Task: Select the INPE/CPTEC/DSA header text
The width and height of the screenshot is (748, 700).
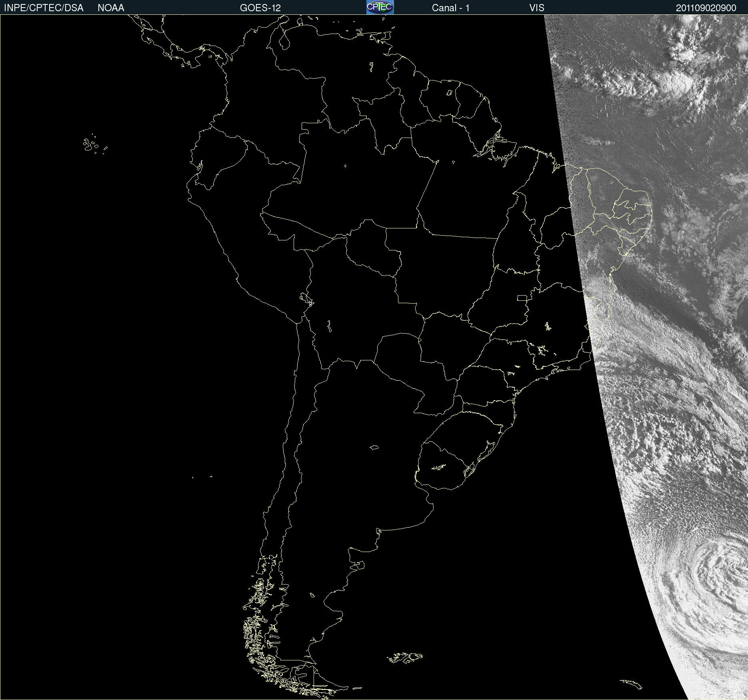Action: 44,8
